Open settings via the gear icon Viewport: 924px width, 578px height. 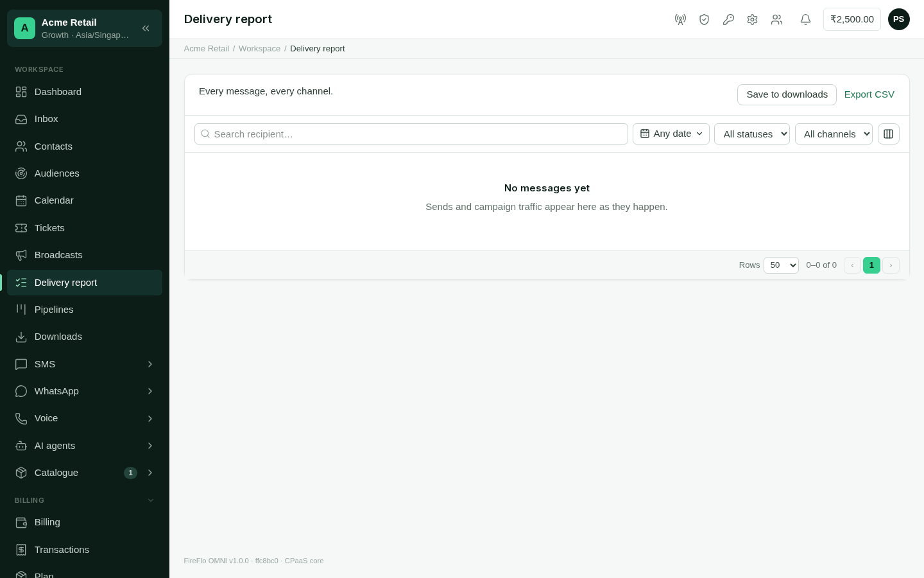click(x=752, y=19)
